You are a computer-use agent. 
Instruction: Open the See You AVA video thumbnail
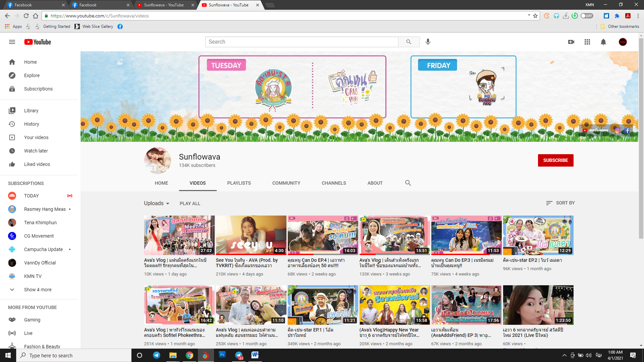point(251,235)
